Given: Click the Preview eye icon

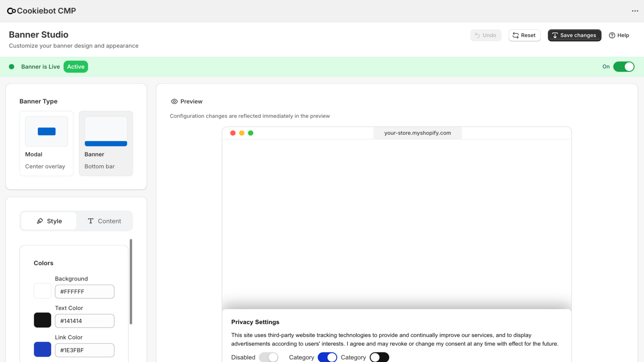Looking at the screenshot, I should coord(174,101).
